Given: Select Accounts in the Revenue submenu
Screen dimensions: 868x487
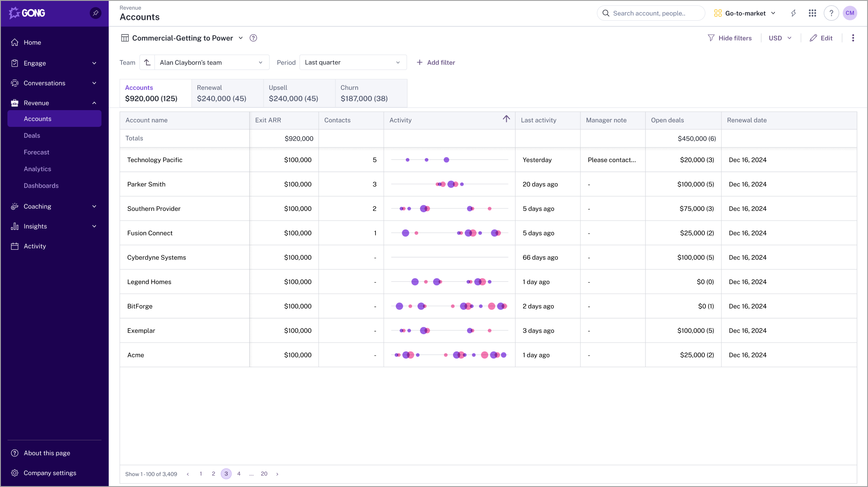Looking at the screenshot, I should pyautogui.click(x=54, y=119).
